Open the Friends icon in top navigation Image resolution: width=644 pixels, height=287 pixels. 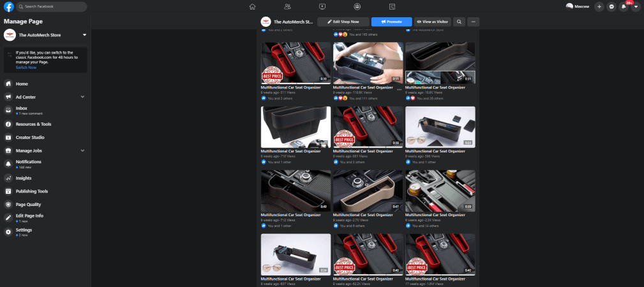(287, 6)
